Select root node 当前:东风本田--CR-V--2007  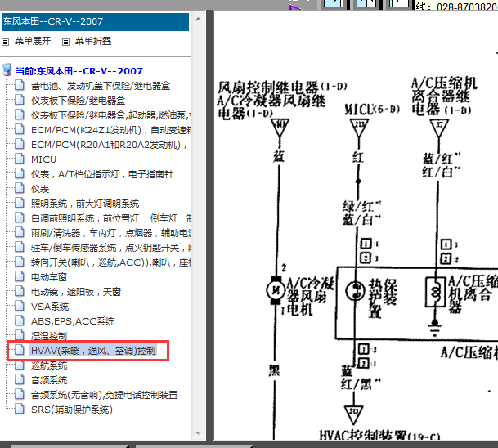[x=79, y=71]
